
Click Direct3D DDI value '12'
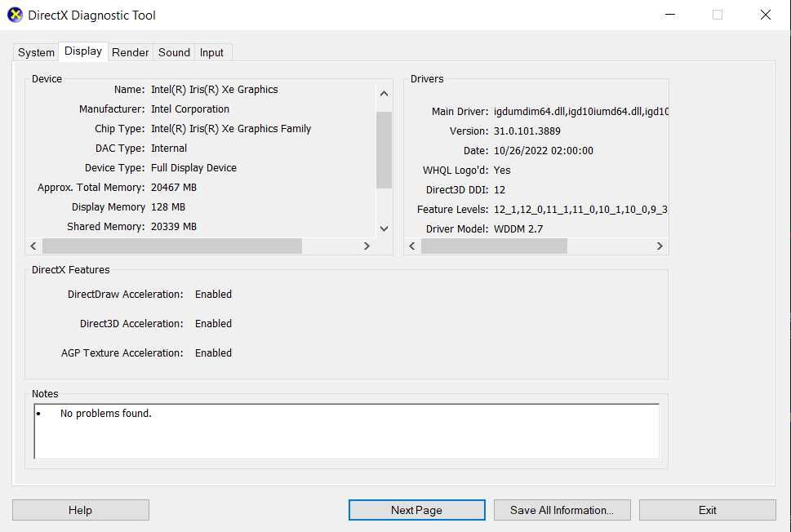point(500,190)
